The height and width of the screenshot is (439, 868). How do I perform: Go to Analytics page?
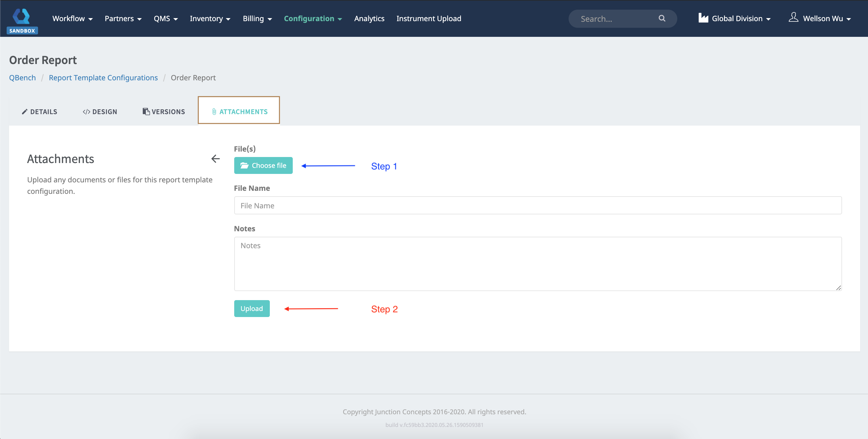(x=369, y=18)
